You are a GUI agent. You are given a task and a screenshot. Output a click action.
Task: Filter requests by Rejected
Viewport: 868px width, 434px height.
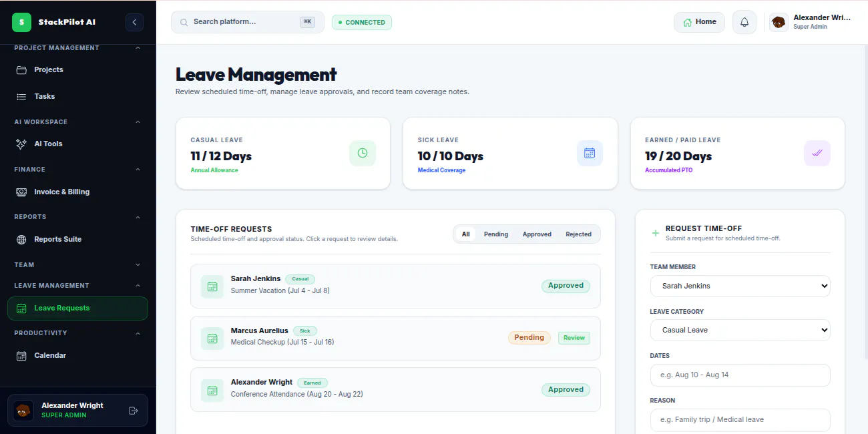coord(578,234)
